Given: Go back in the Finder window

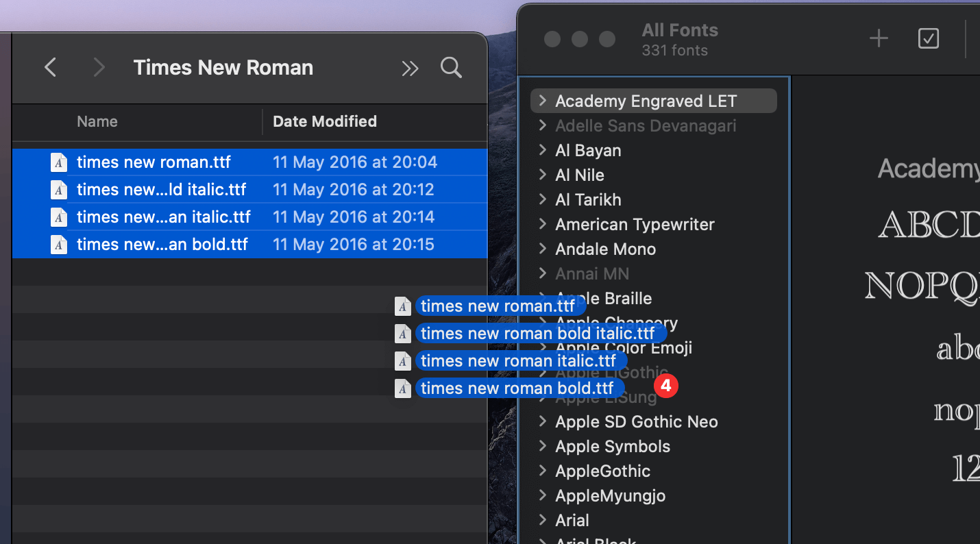Looking at the screenshot, I should coord(50,67).
